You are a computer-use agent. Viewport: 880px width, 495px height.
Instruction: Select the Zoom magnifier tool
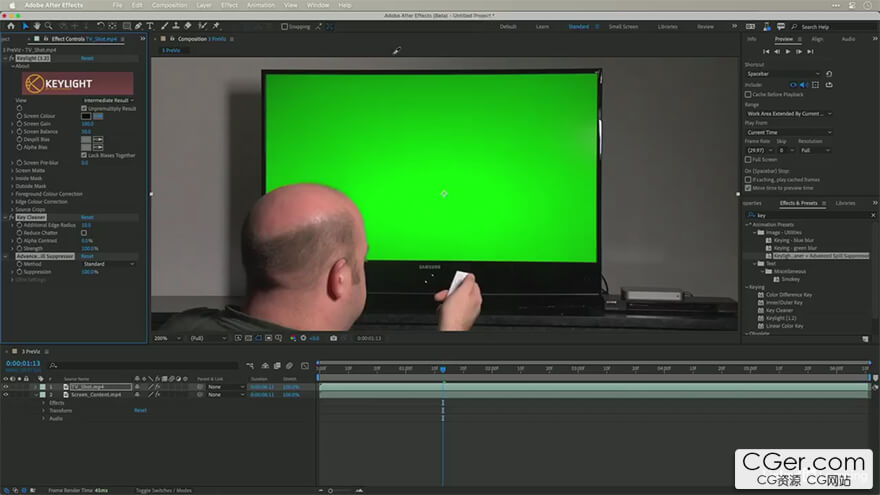point(49,26)
